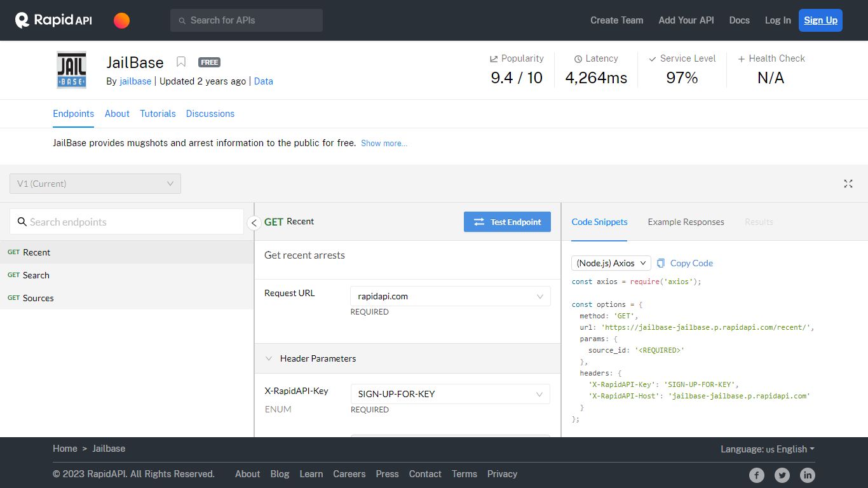Click the 4,264ms latency value

[596, 78]
